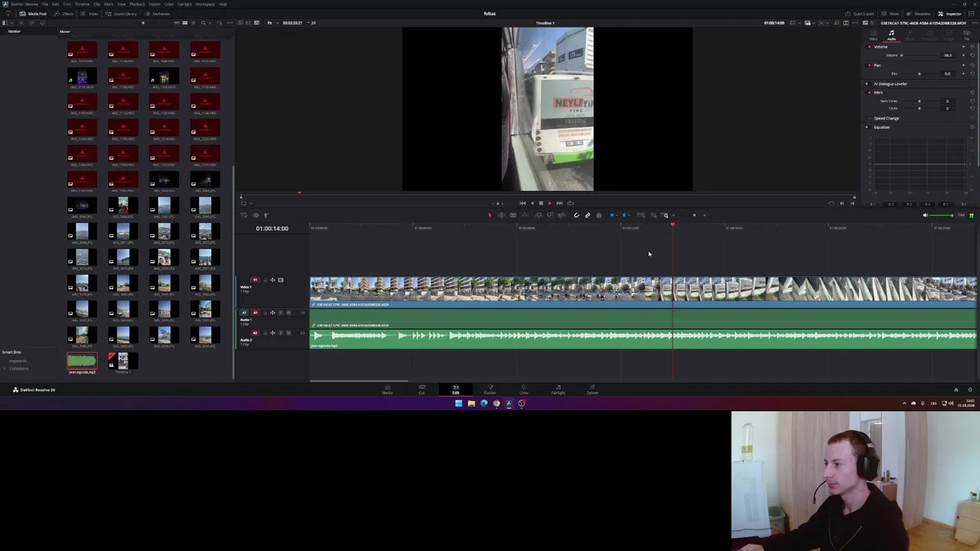Open the viewer zoom Fit dropdown
980x551 pixels.
[273, 22]
